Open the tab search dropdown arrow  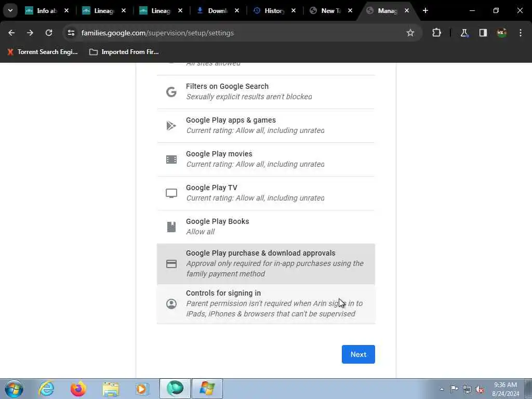(x=10, y=10)
